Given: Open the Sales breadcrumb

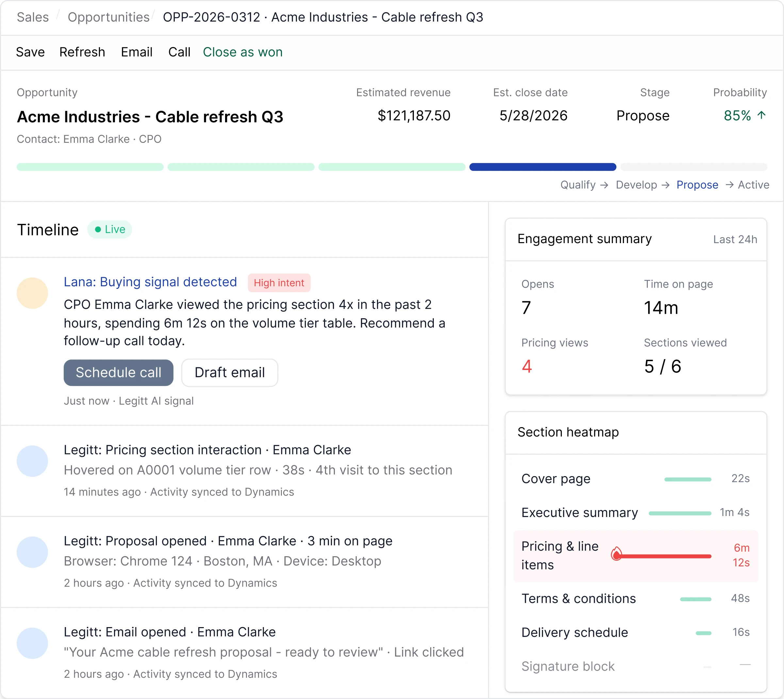Looking at the screenshot, I should coord(33,17).
